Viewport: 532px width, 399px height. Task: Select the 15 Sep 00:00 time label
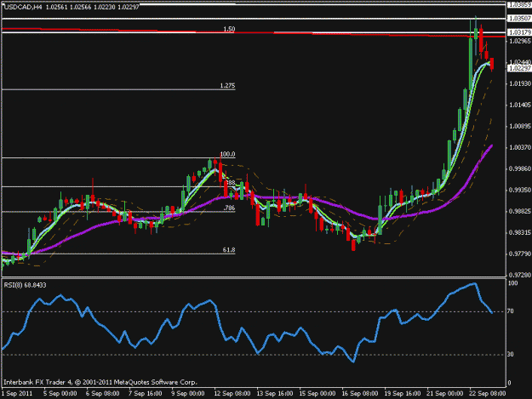pyautogui.click(x=317, y=394)
